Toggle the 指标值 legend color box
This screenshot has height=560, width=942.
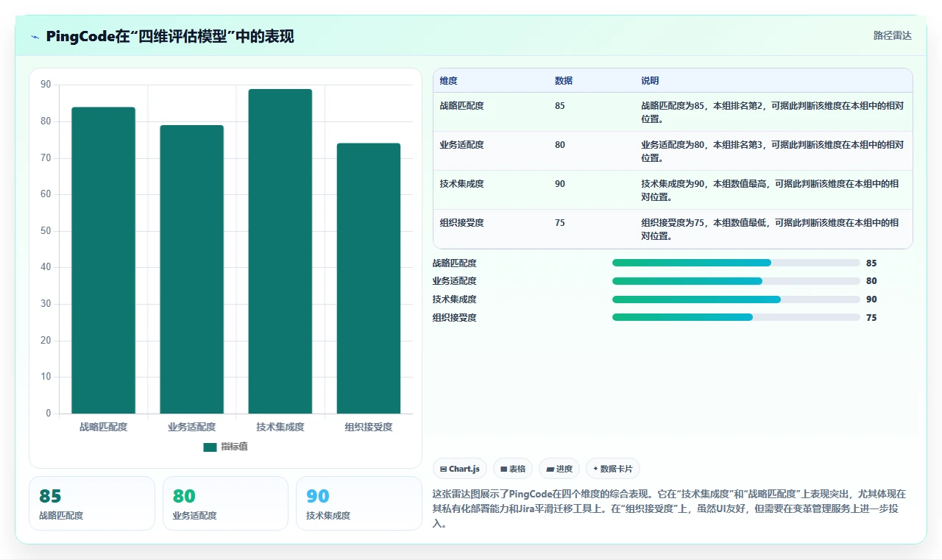(210, 447)
